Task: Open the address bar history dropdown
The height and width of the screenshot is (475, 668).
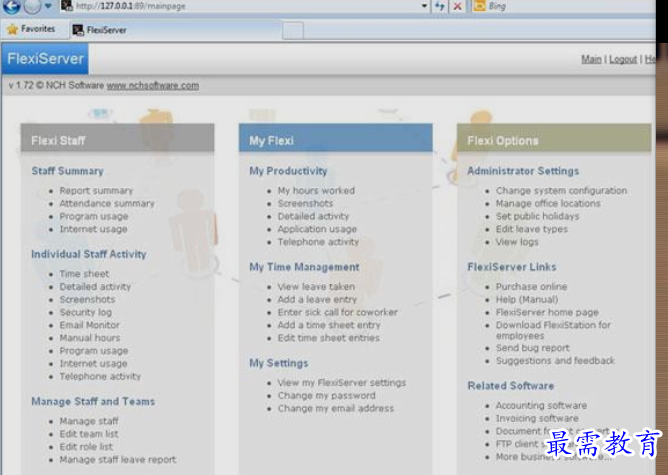Action: (x=424, y=6)
